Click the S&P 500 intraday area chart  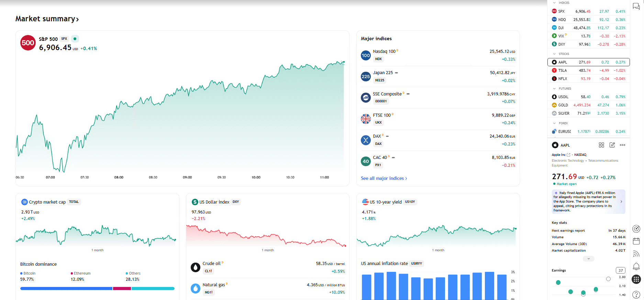(180, 117)
